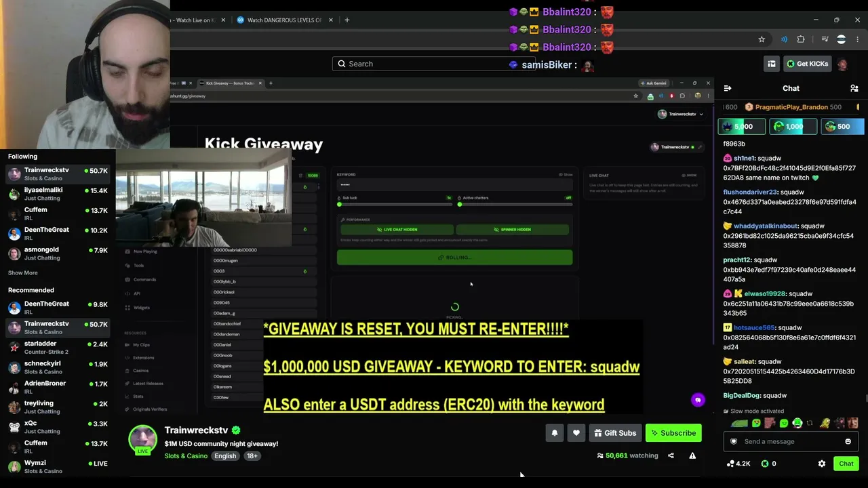The width and height of the screenshot is (868, 488).
Task: Show the Live Chat panel with its eye toggle
Action: point(690,175)
